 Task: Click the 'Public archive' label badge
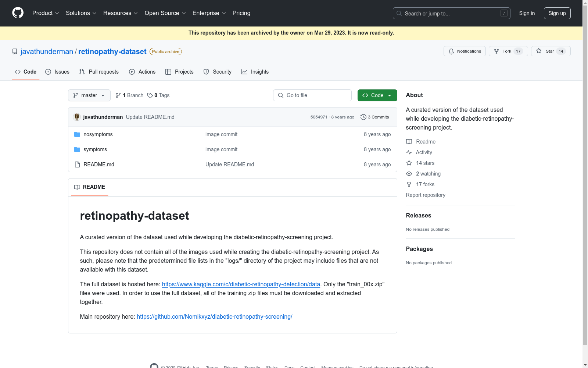click(166, 52)
